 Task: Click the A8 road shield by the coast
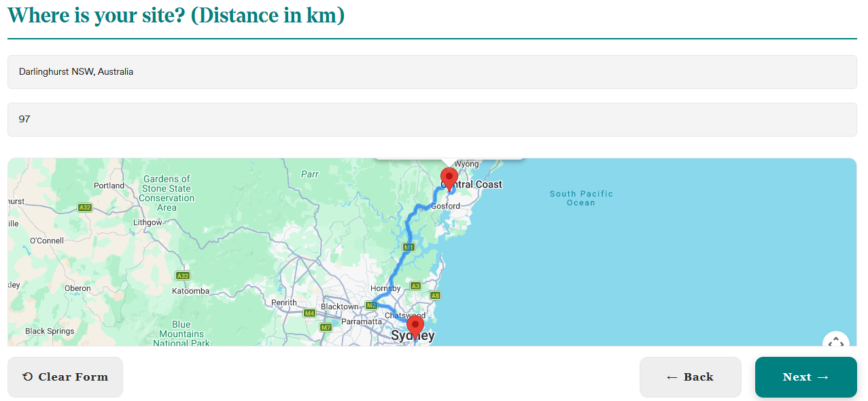pos(435,296)
